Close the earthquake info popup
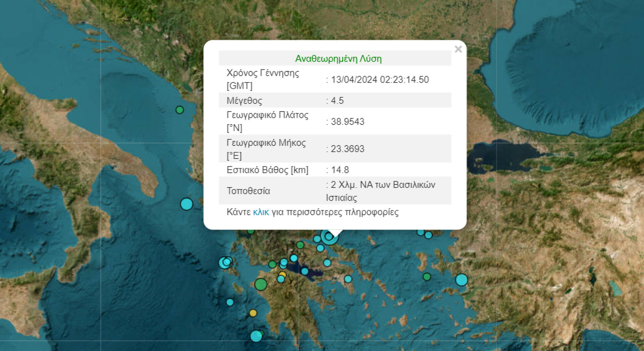Screen dimensions: 644x351 pos(458,49)
